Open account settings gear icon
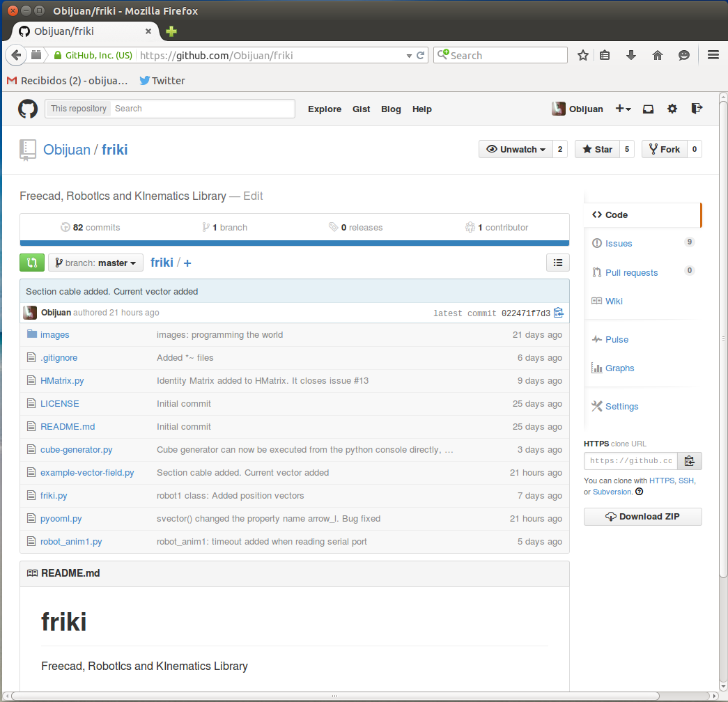This screenshot has width=728, height=702. [672, 109]
